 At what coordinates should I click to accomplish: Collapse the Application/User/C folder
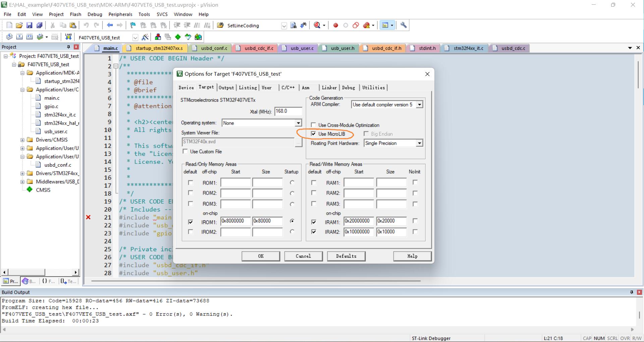click(22, 89)
